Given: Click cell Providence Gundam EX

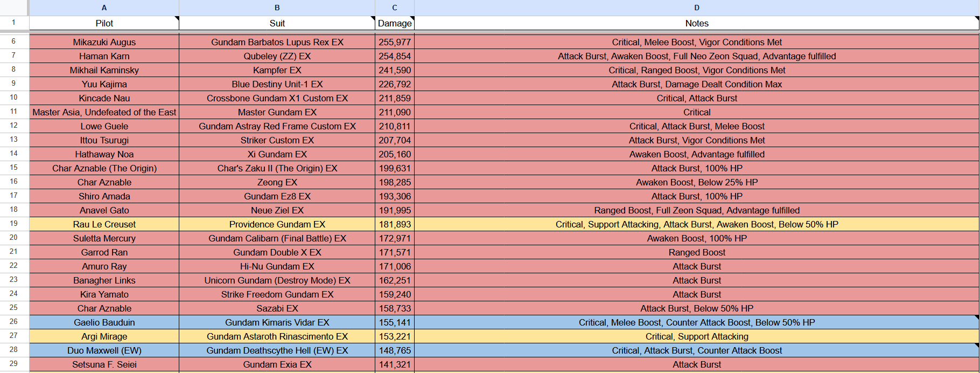Looking at the screenshot, I should [277, 224].
